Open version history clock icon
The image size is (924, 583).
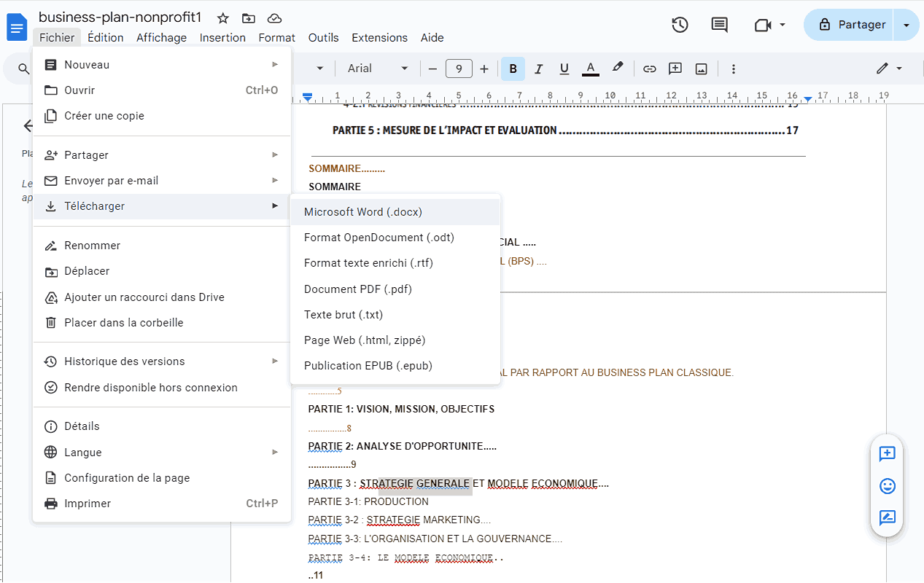tap(680, 25)
